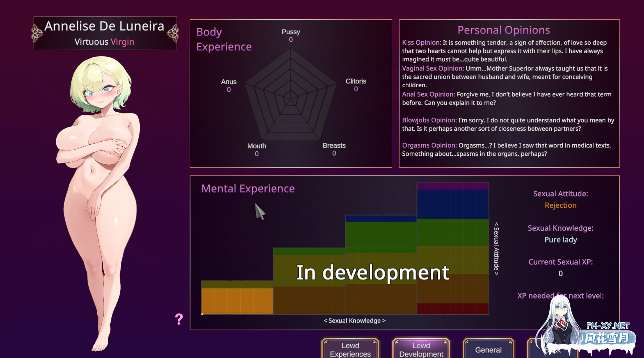Switch to the Lewd Development tab

click(x=421, y=349)
